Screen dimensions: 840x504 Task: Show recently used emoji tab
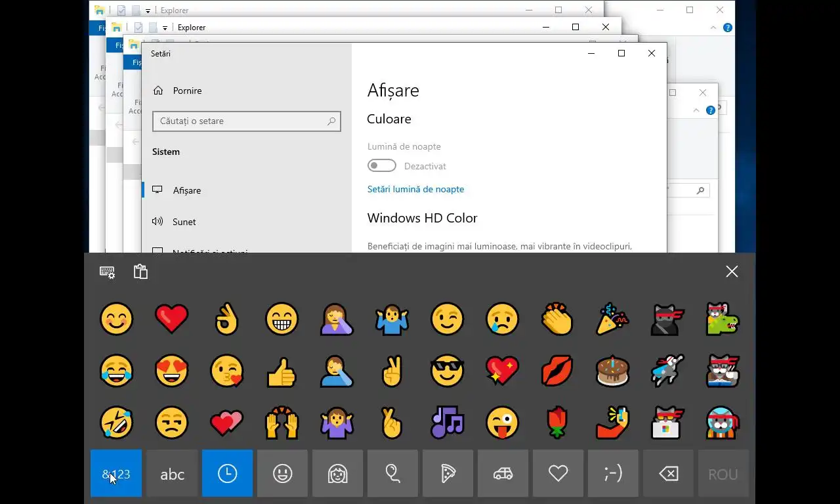click(x=227, y=473)
